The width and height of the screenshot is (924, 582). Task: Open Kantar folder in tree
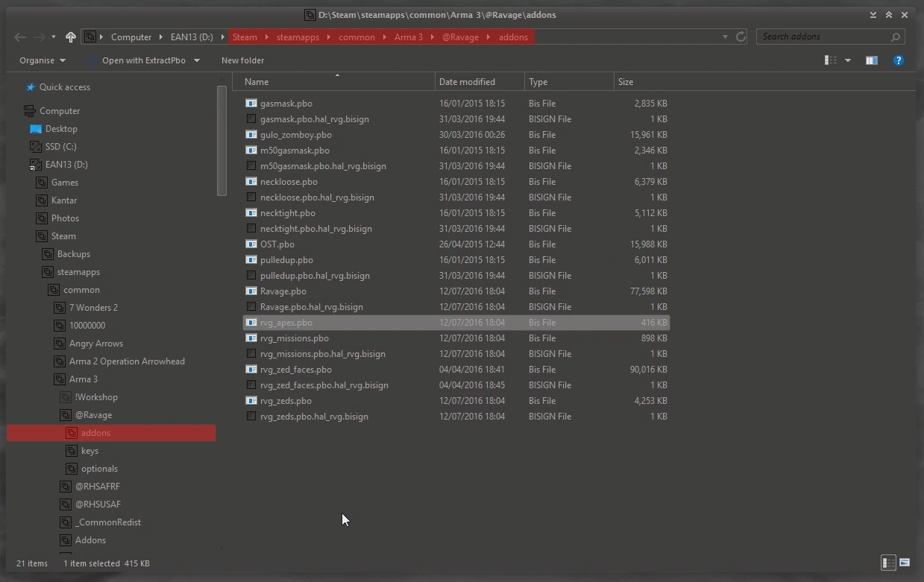click(x=64, y=200)
